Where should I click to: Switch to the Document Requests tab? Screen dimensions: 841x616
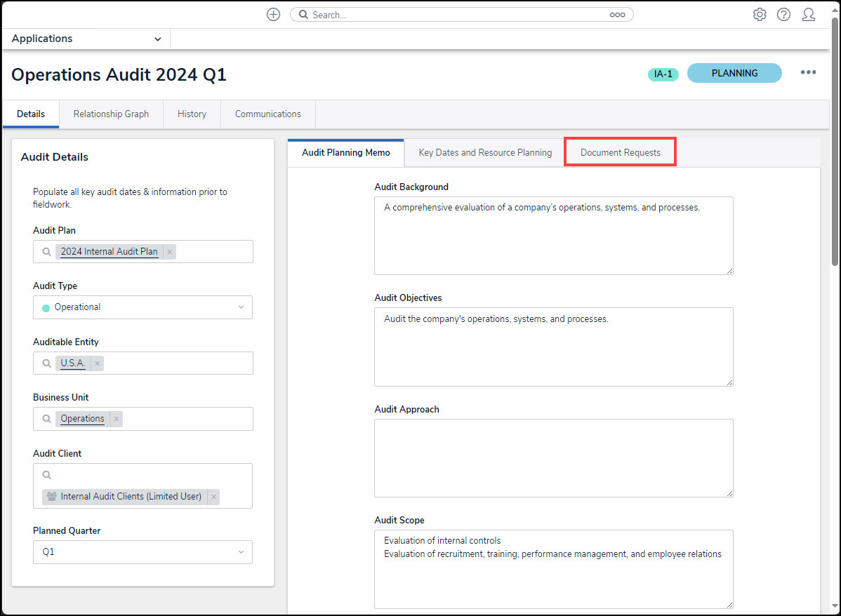pyautogui.click(x=620, y=152)
